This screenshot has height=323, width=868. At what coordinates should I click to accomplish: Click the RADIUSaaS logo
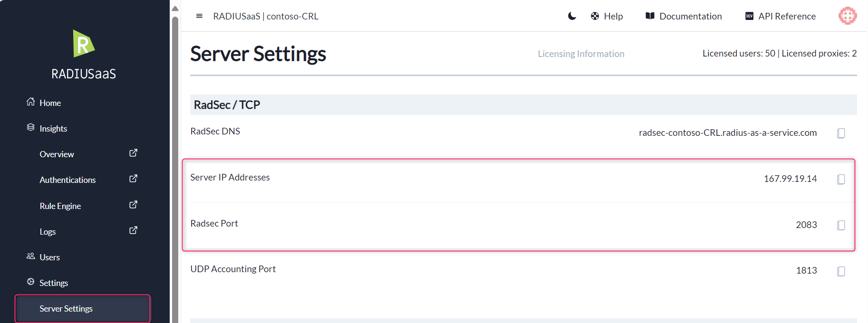click(84, 44)
